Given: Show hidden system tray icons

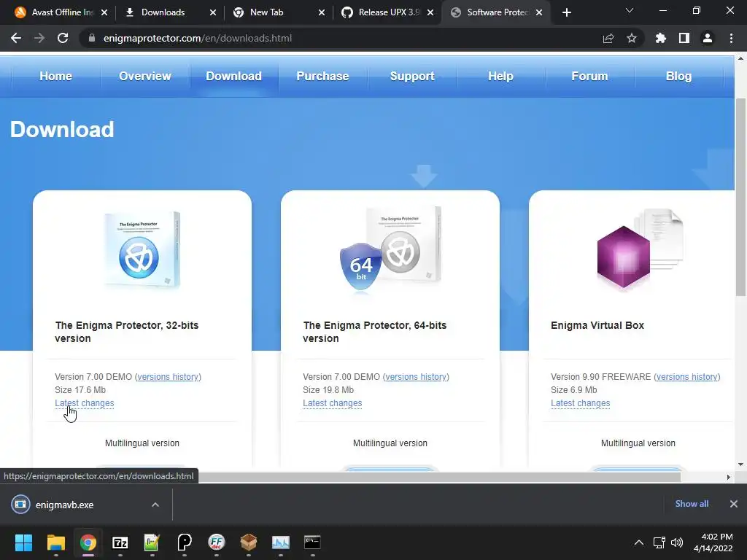Looking at the screenshot, I should (639, 542).
